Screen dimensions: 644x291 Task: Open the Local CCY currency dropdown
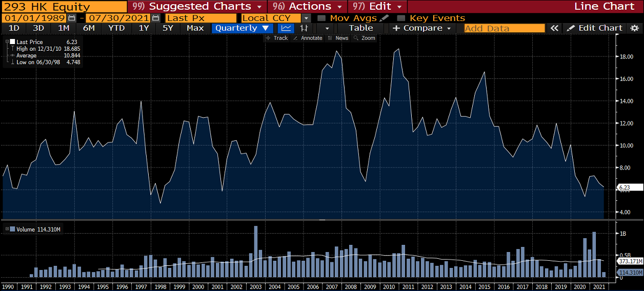306,18
